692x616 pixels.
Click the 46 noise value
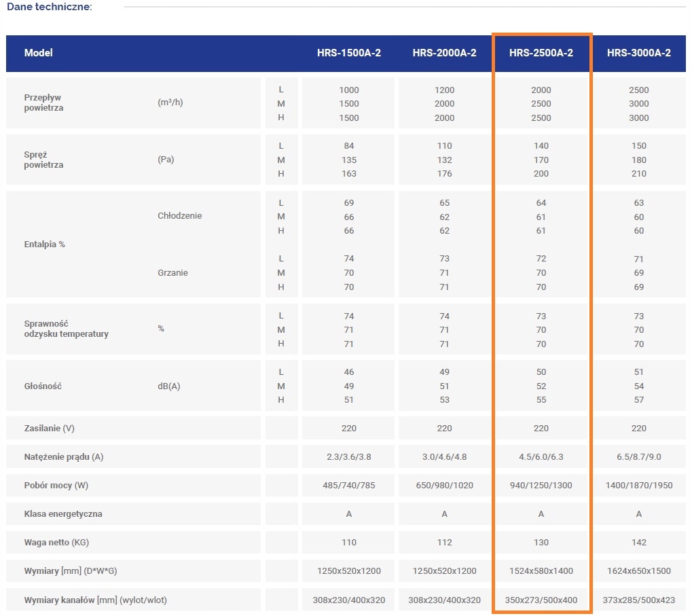point(348,372)
